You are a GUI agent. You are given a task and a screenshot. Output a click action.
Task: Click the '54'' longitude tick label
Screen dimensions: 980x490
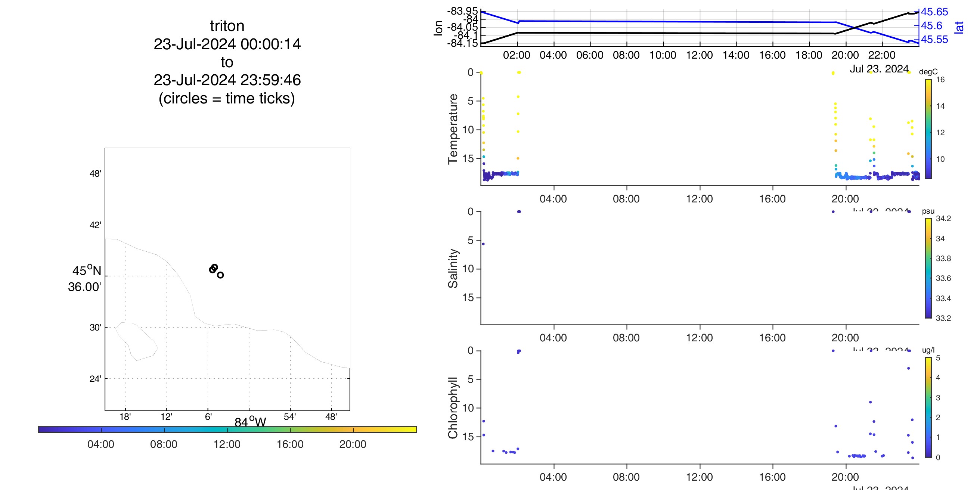(290, 417)
